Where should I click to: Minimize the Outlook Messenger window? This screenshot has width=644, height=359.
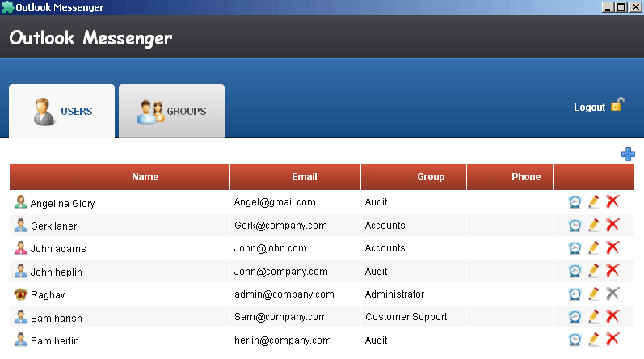click(x=608, y=7)
